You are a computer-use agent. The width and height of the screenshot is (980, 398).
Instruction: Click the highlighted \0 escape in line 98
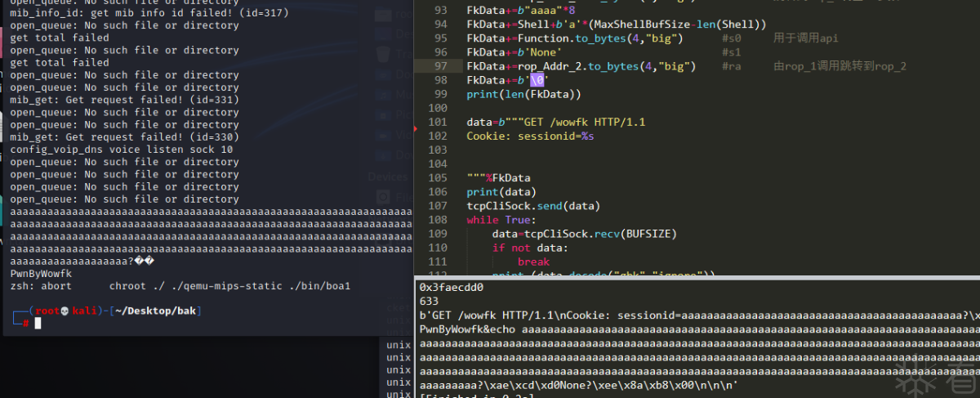pyautogui.click(x=537, y=80)
